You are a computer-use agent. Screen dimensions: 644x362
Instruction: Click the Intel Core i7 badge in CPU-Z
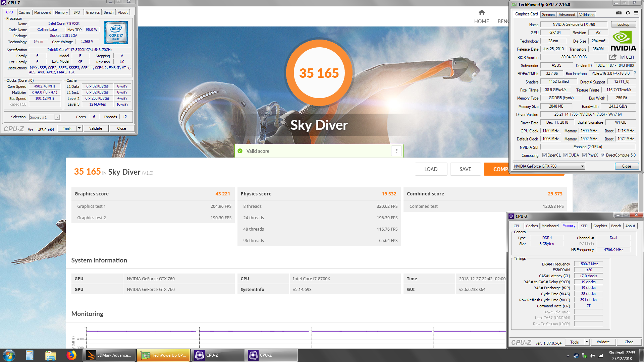tap(116, 33)
